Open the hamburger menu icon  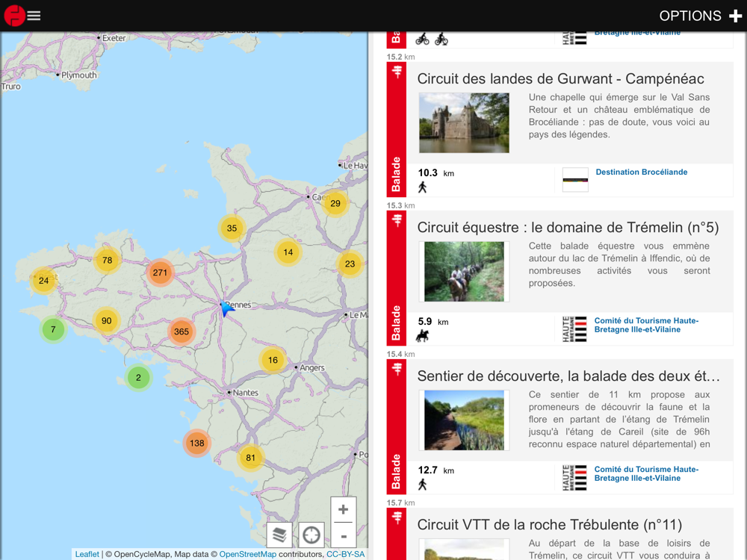(x=34, y=16)
